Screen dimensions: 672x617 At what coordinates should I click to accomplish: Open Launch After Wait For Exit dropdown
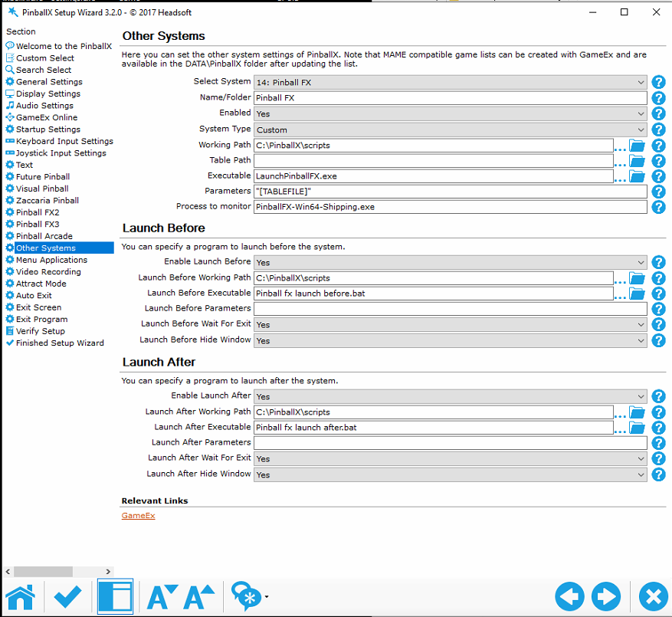click(450, 459)
